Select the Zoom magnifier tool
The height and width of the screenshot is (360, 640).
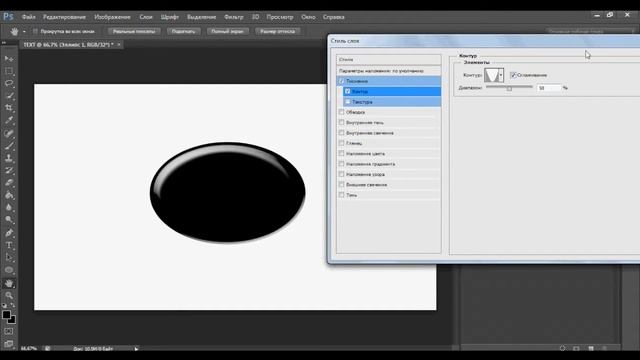tap(9, 295)
